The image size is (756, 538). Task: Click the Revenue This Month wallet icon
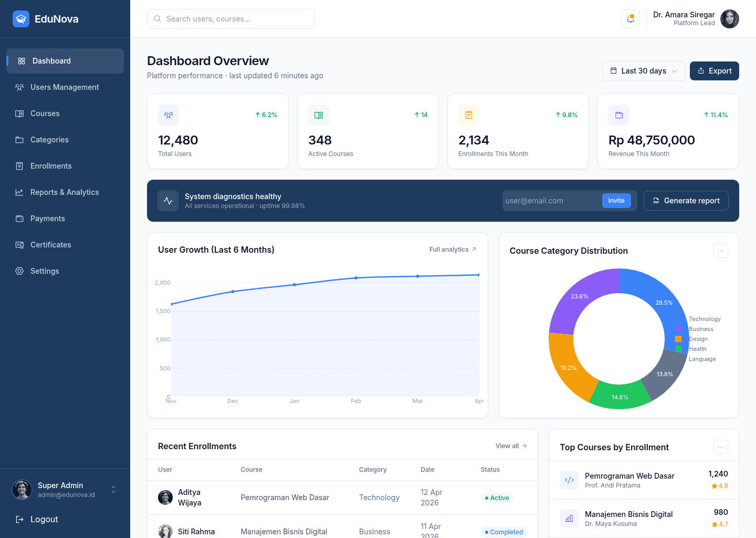coord(619,115)
